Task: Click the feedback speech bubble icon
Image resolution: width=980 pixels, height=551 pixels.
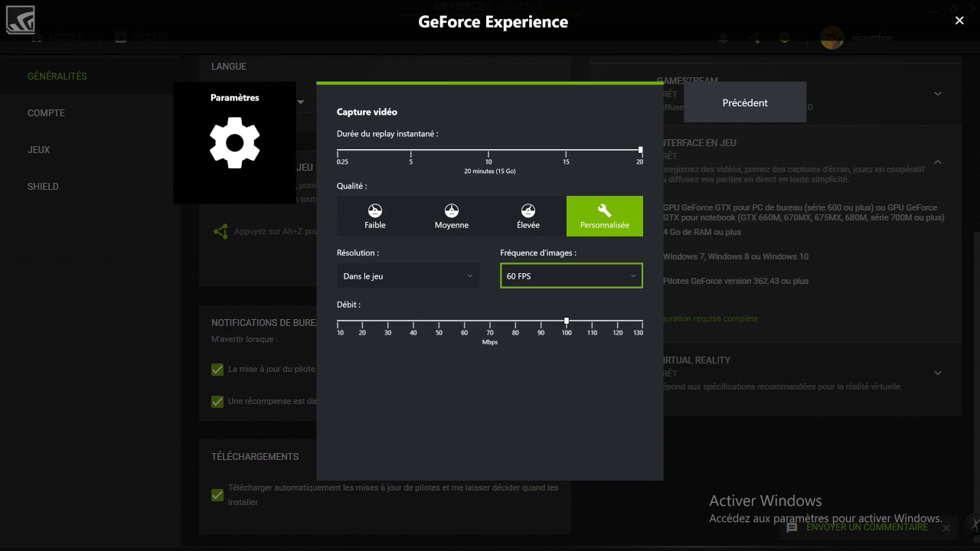Action: pyautogui.click(x=792, y=527)
